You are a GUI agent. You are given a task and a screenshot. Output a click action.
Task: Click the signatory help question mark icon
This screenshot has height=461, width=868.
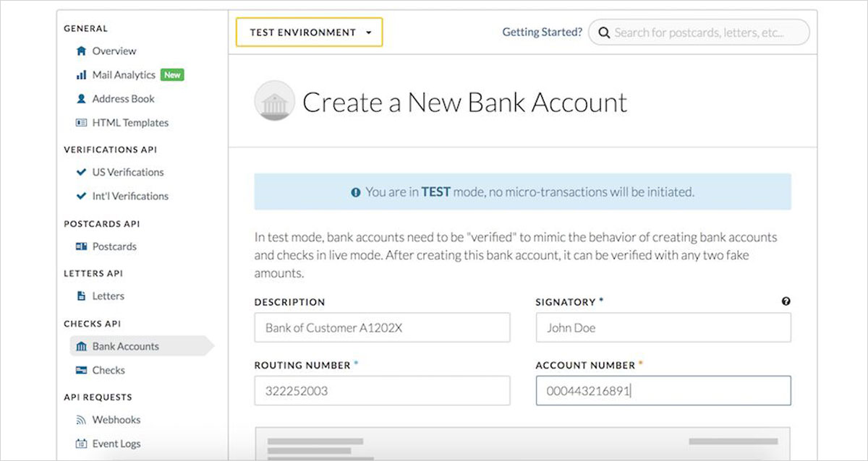786,302
